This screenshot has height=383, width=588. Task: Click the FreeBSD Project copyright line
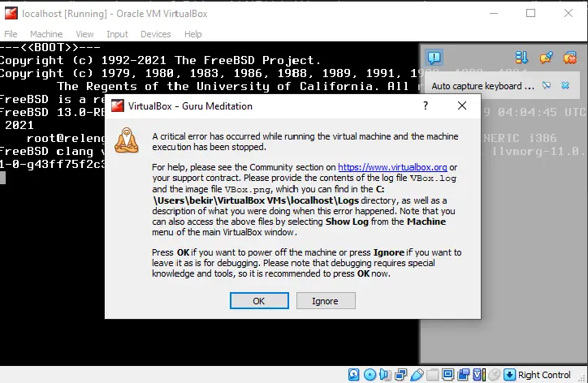[160, 60]
